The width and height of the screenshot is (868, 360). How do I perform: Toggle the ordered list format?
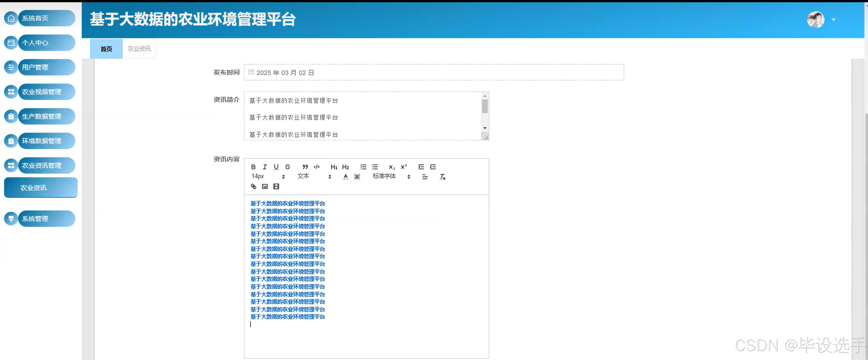tap(363, 167)
